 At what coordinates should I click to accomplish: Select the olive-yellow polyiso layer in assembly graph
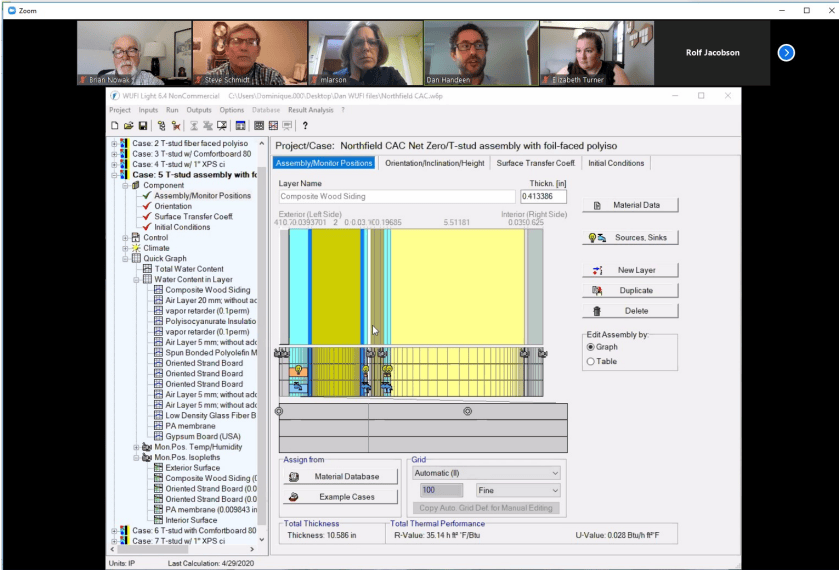[x=336, y=286]
